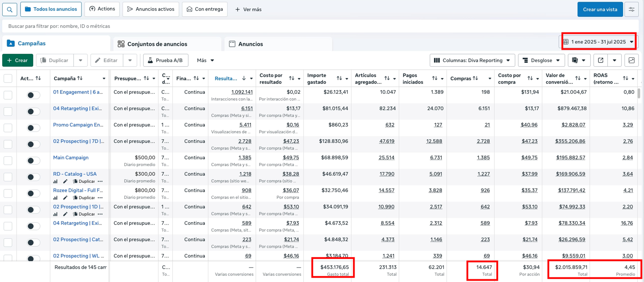The height and width of the screenshot is (282, 644).
Task: Open the view settings sliders icon
Action: pos(631,10)
